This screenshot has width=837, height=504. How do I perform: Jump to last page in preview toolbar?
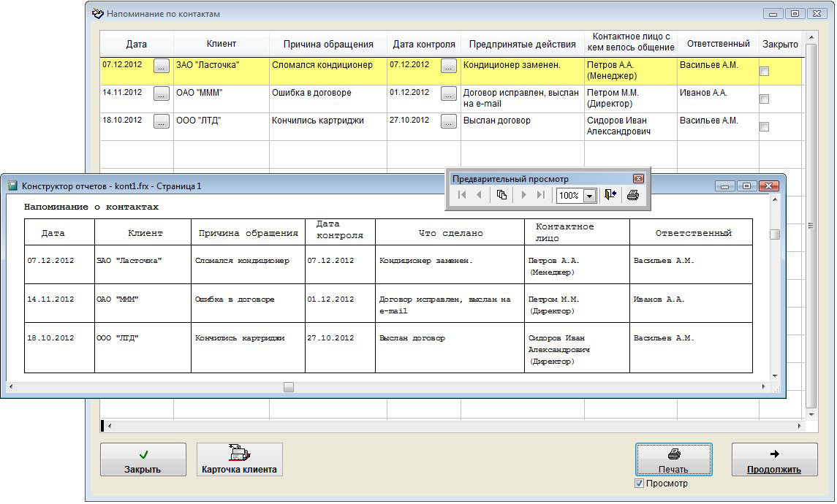tap(541, 195)
